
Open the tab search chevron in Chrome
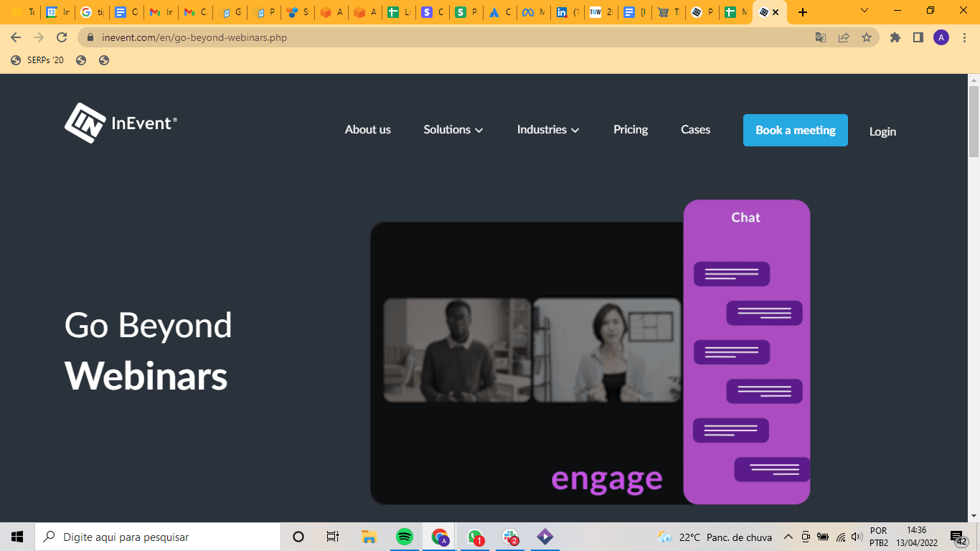[864, 11]
